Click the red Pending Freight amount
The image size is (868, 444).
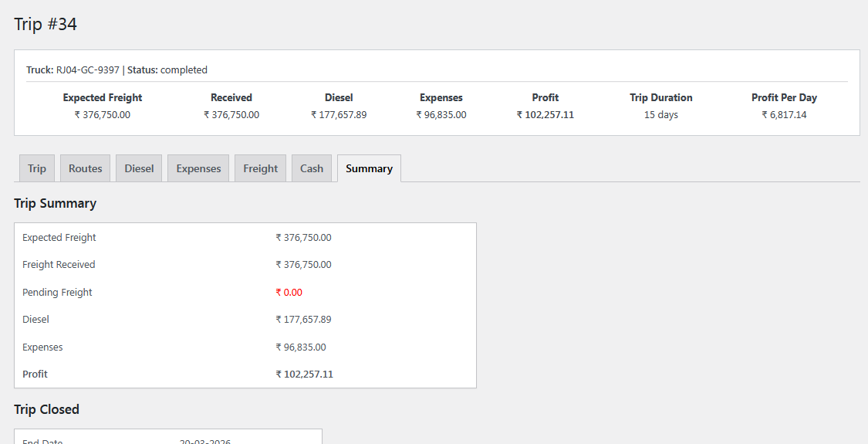[289, 293]
